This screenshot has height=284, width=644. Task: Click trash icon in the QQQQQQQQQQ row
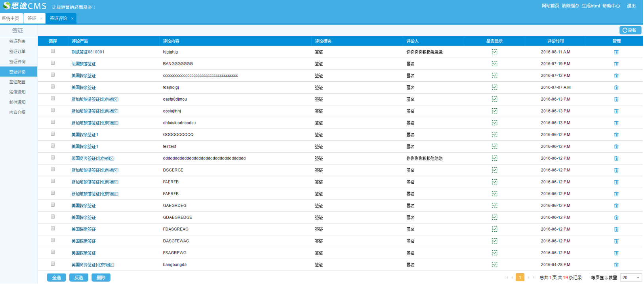[616, 135]
